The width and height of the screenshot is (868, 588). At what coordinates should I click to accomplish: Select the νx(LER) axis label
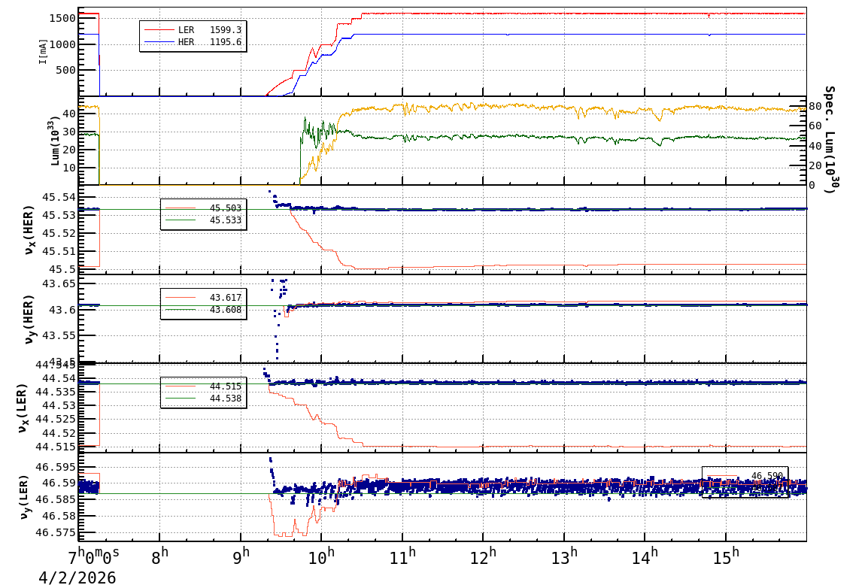[x=22, y=408]
